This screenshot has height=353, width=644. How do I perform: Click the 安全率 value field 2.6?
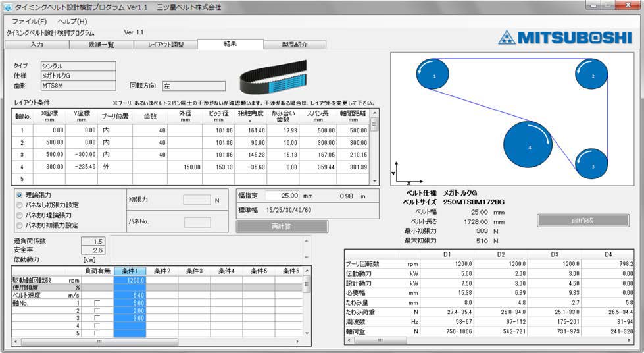(93, 250)
